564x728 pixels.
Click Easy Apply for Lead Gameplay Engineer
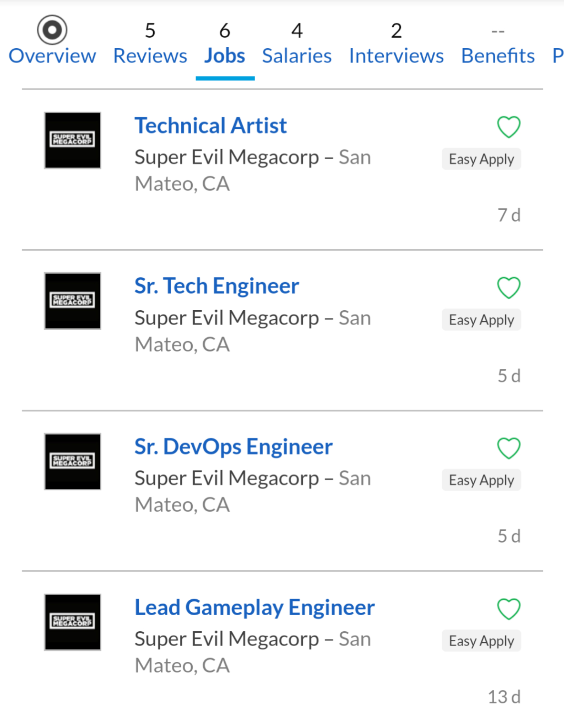tap(481, 641)
